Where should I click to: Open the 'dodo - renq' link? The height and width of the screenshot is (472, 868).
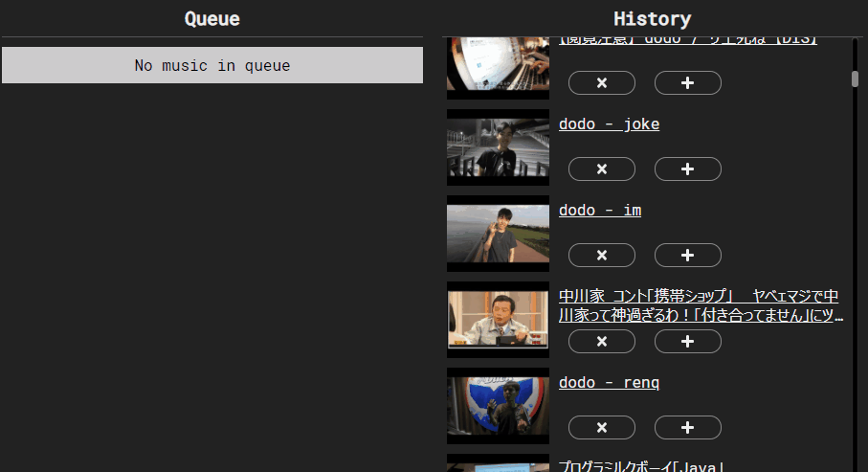coord(609,383)
